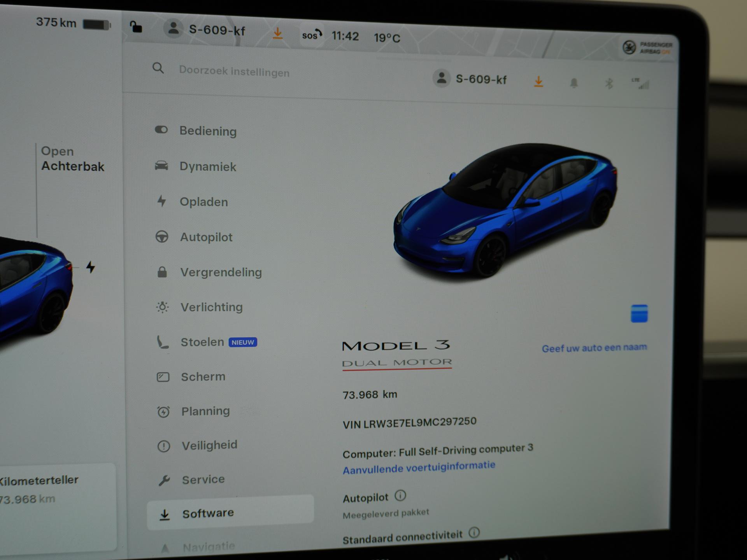Open the S-609-kf profile in top status bar
Image resolution: width=747 pixels, height=560 pixels.
[205, 29]
